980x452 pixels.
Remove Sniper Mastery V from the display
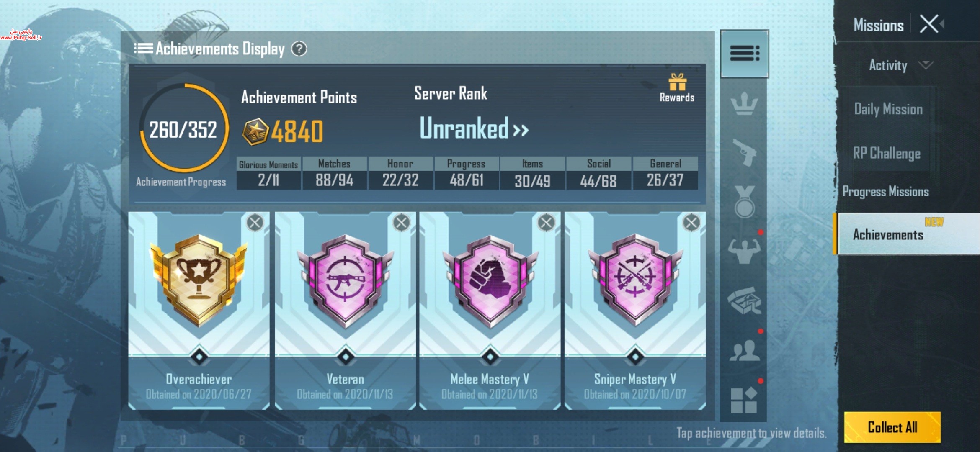691,223
